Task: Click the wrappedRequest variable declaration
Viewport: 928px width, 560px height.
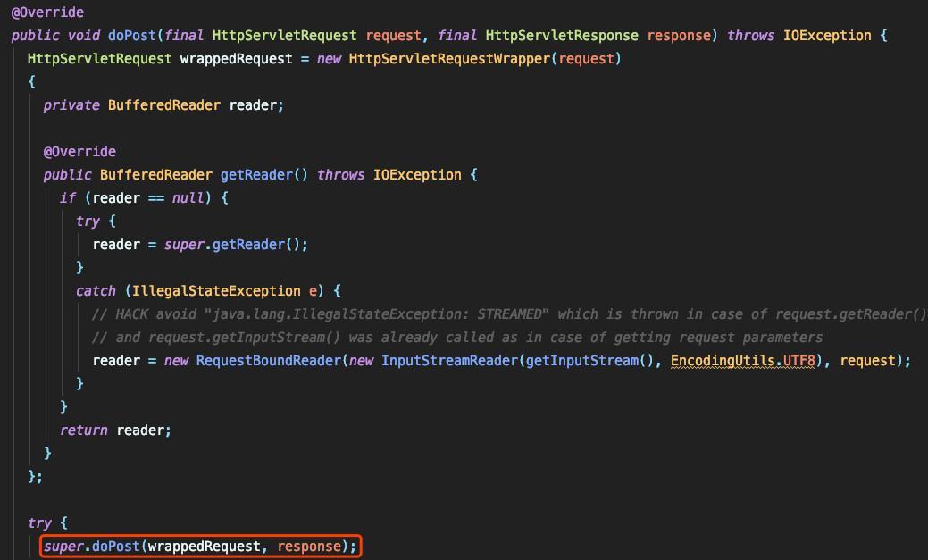Action: (x=236, y=59)
